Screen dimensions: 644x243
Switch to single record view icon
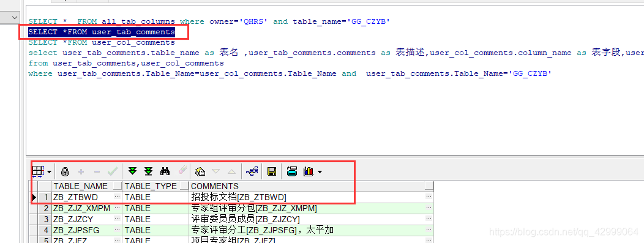[x=200, y=171]
